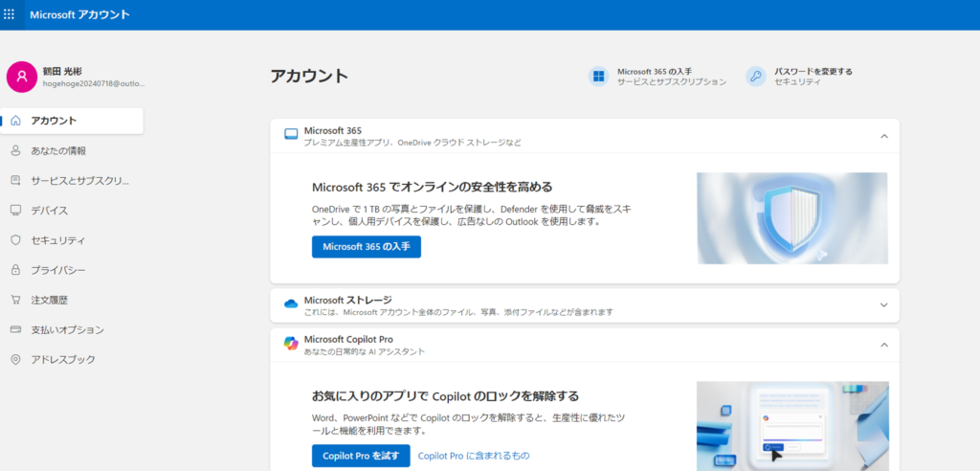980x471 pixels.
Task: Click the monitor icon beside デバイス
Action: coord(16,211)
